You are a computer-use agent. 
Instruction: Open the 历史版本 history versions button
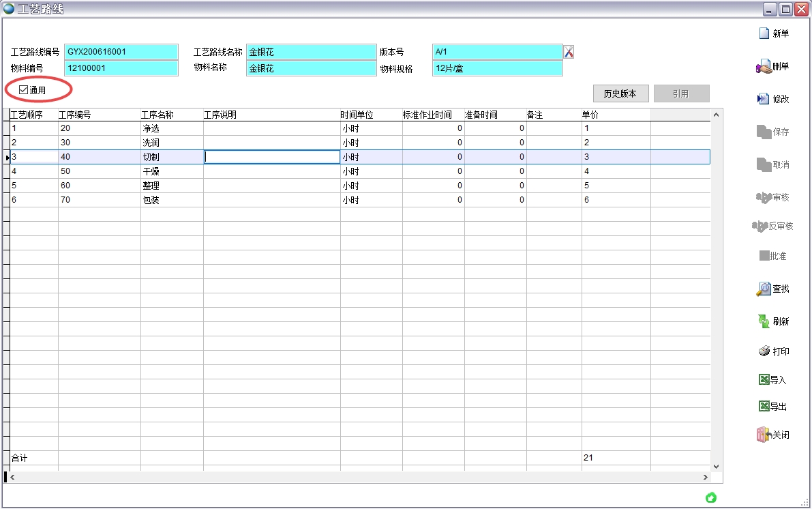[x=620, y=93]
